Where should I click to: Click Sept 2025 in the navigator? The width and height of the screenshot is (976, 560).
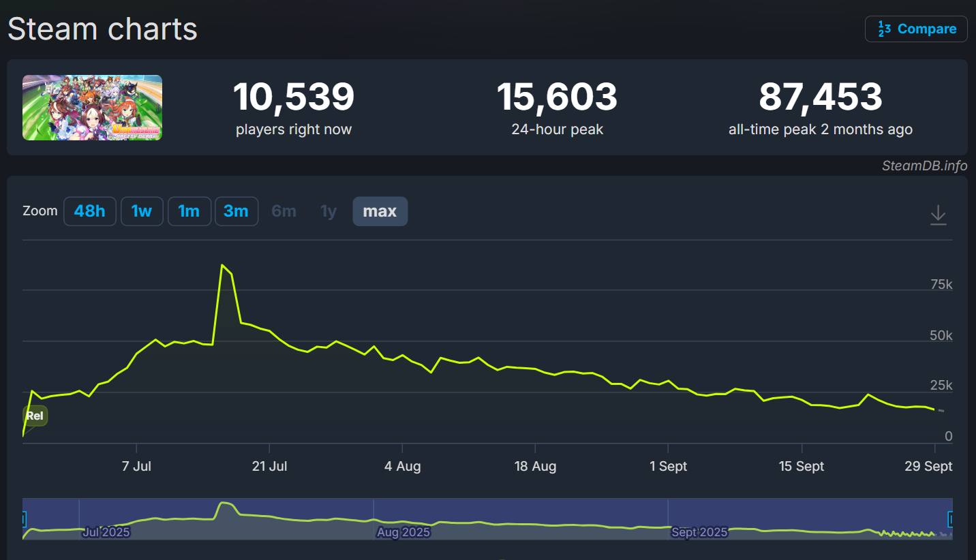(699, 532)
